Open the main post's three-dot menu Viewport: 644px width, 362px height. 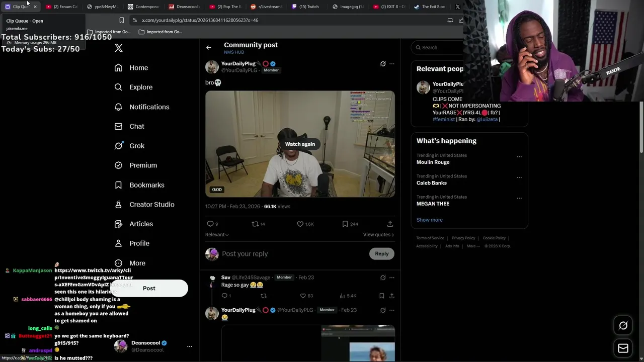pyautogui.click(x=392, y=64)
